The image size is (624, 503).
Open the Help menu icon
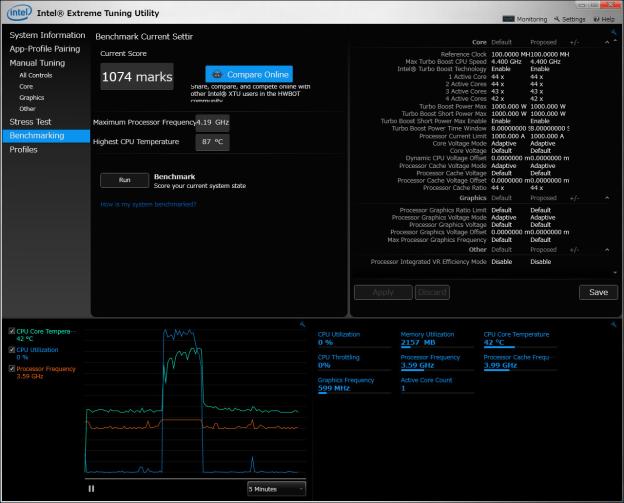point(597,18)
